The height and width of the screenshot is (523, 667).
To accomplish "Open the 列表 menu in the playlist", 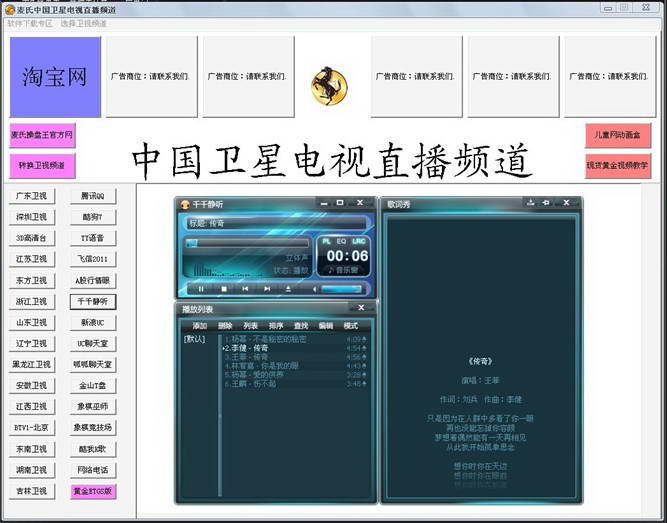I will point(251,326).
